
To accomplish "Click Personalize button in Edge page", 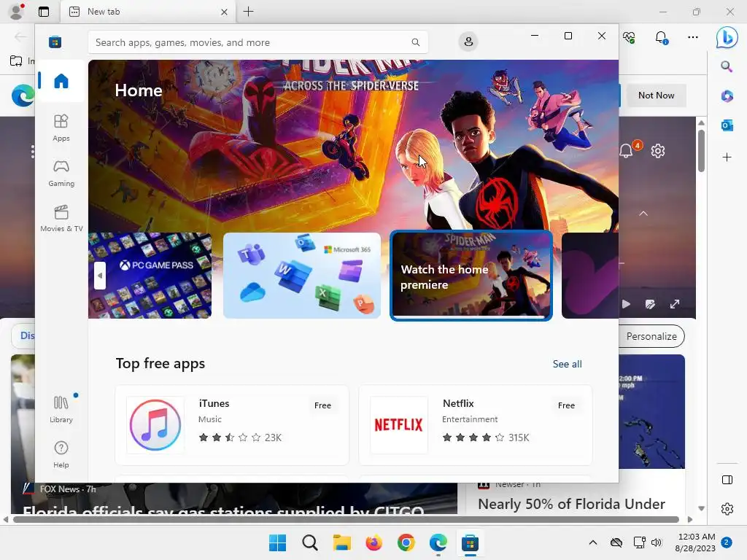I will tap(651, 336).
